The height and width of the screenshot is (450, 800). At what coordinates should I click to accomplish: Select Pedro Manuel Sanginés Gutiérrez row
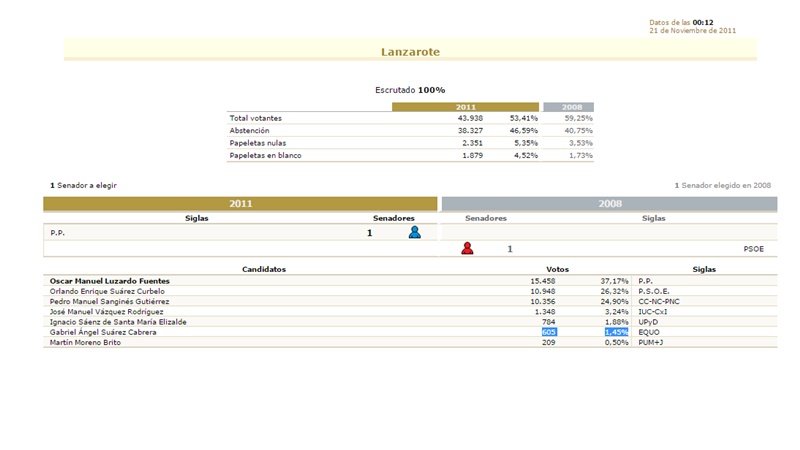pos(109,301)
